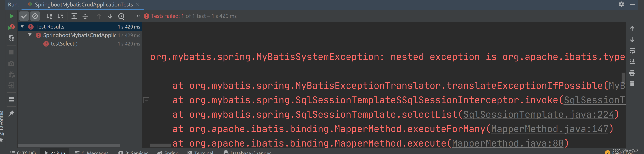Toggle Show Ignored tests button
Image resolution: width=644 pixels, height=154 pixels.
click(x=35, y=16)
